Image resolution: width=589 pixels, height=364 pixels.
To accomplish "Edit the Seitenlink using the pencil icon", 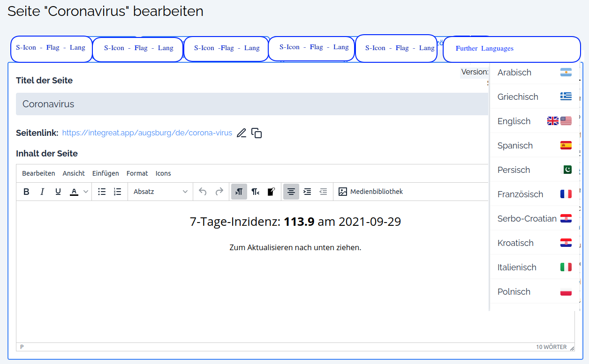I will [242, 133].
